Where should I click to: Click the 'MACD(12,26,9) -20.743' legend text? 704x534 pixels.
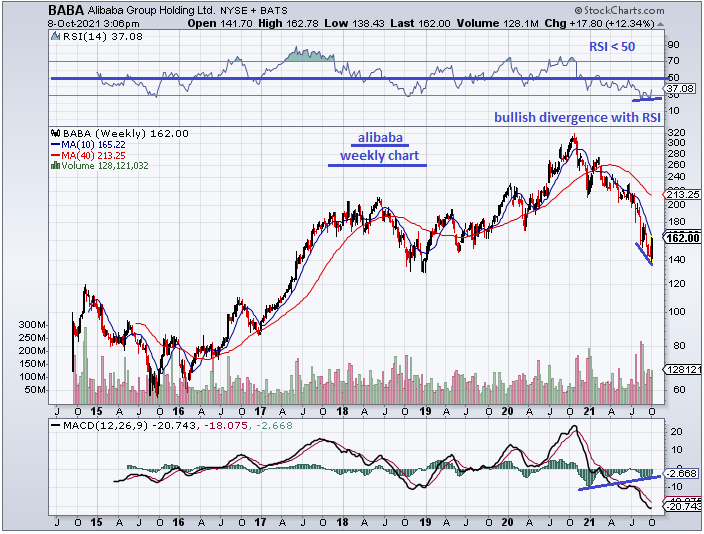130,425
